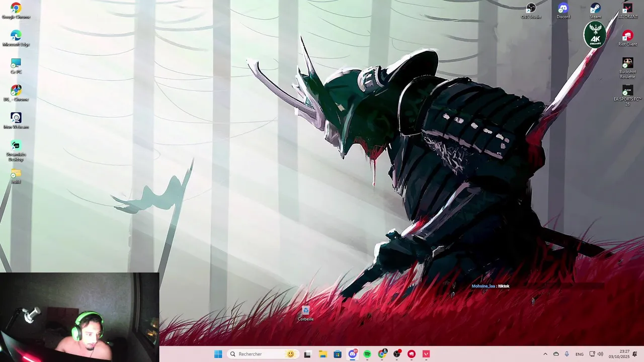Click the Rechercher taskbar search box
The width and height of the screenshot is (644, 362).
point(262,354)
